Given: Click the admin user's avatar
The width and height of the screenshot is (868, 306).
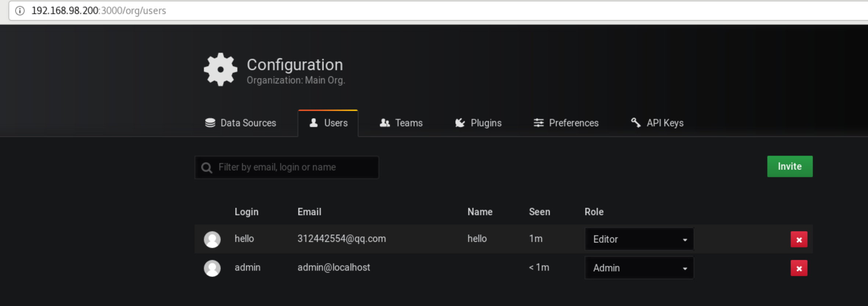Looking at the screenshot, I should coord(212,268).
